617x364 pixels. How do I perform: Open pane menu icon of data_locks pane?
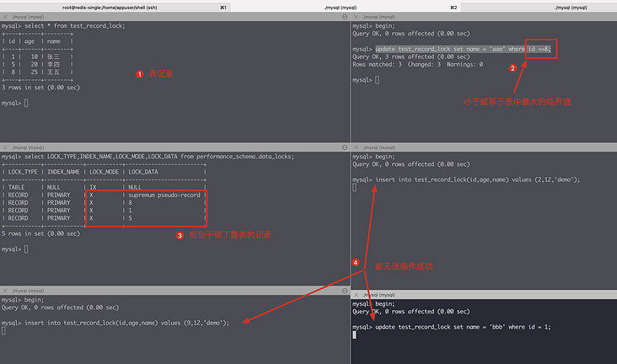coord(345,147)
